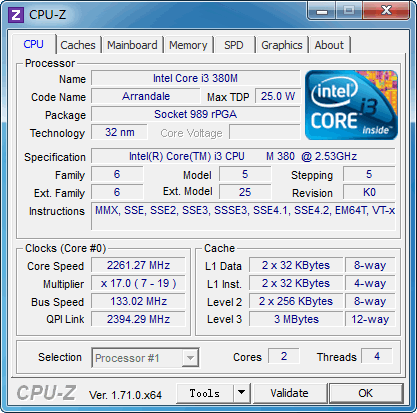
Task: Click the Intel Core i3 inside logo
Action: 351,105
